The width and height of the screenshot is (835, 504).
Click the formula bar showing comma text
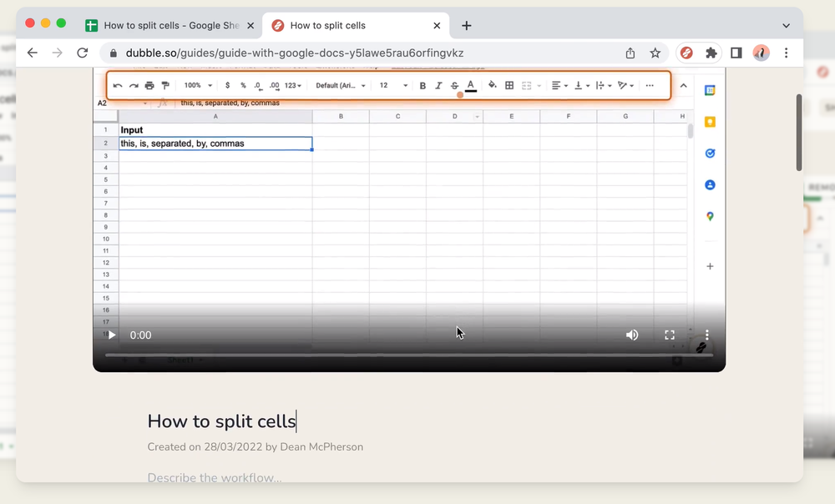(230, 103)
